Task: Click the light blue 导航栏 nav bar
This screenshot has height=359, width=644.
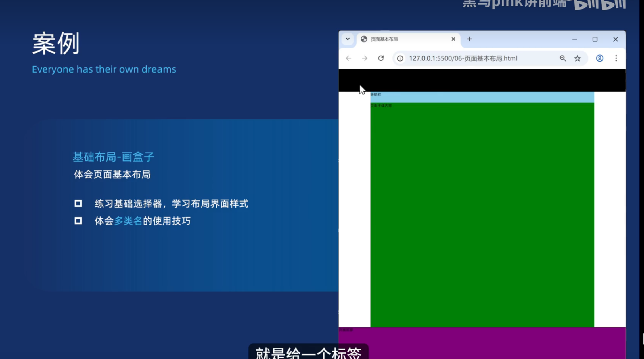Action: (x=482, y=97)
